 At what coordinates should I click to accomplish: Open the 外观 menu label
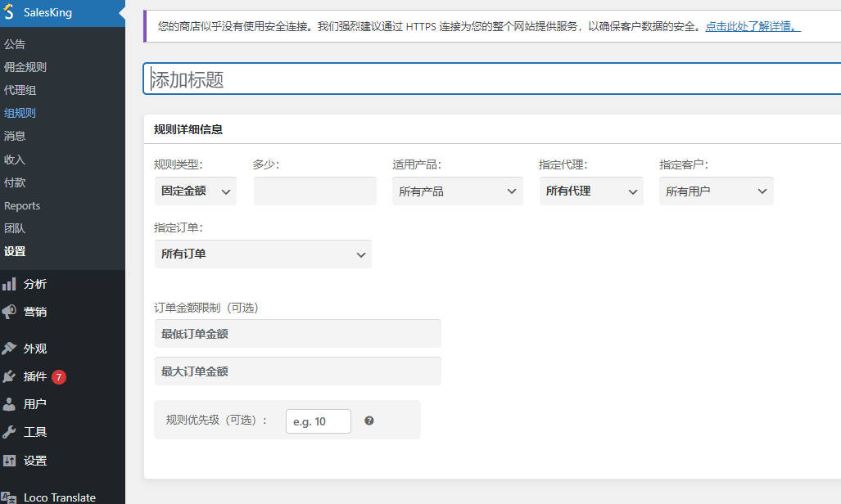coord(35,349)
